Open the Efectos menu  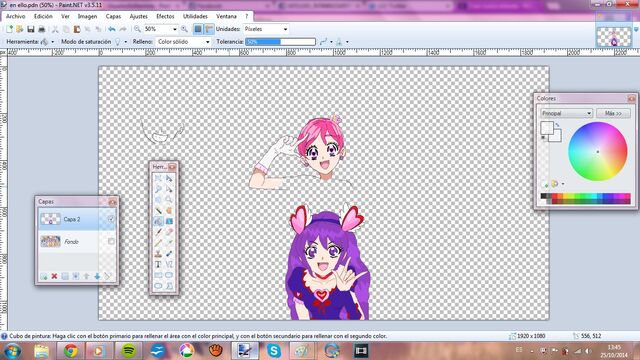tap(165, 16)
